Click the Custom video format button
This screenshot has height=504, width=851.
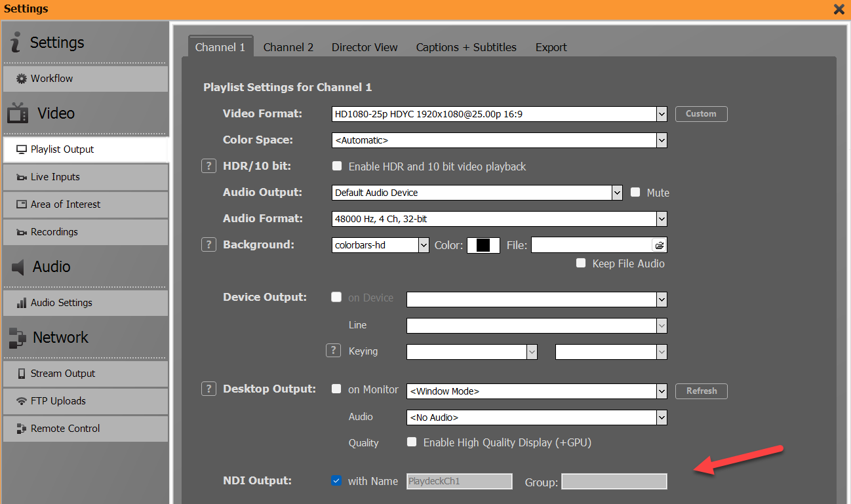point(701,113)
